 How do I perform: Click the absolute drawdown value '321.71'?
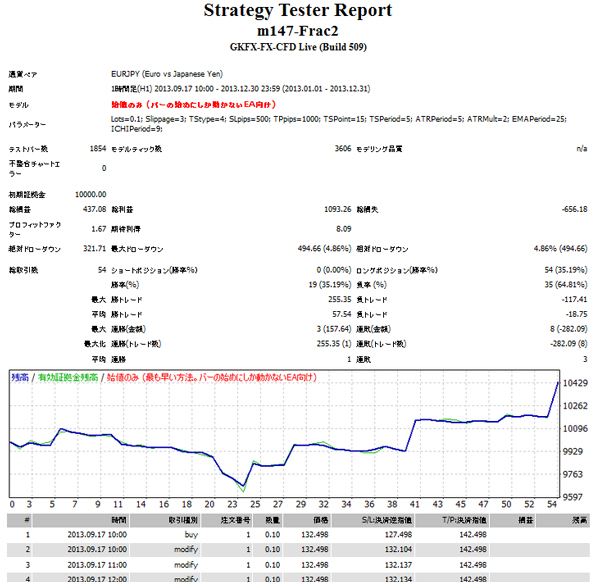(x=95, y=249)
